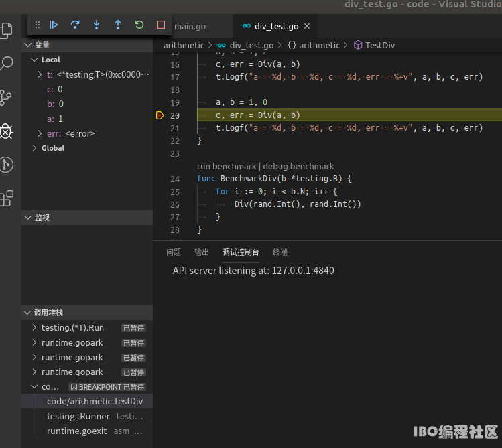Image resolution: width=502 pixels, height=448 pixels.
Task: Click div_test.go in the breadcrumb
Action: pyautogui.click(x=251, y=45)
